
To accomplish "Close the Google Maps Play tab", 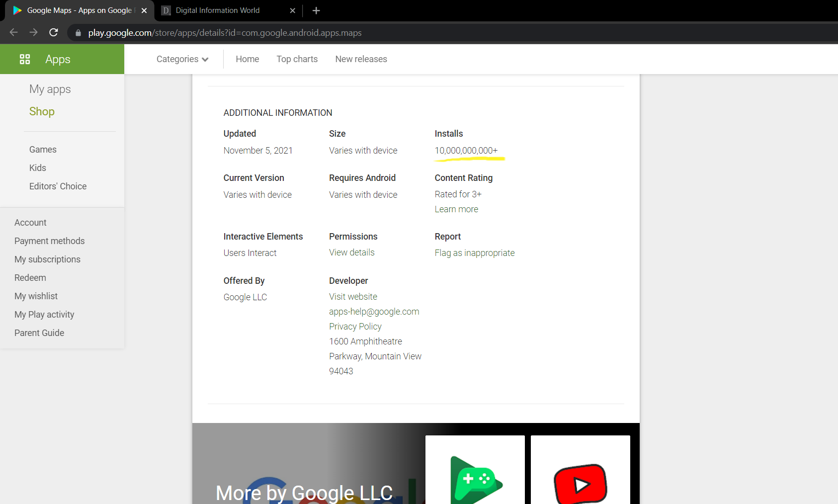I will coord(144,10).
